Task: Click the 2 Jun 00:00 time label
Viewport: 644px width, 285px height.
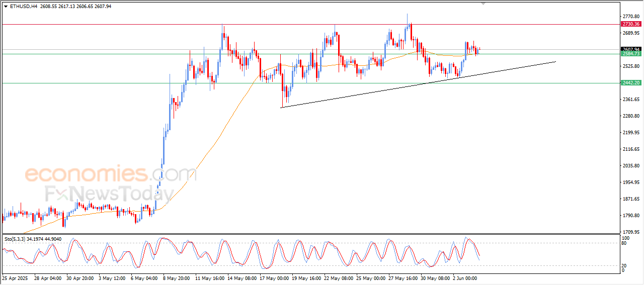Action: coord(465,278)
